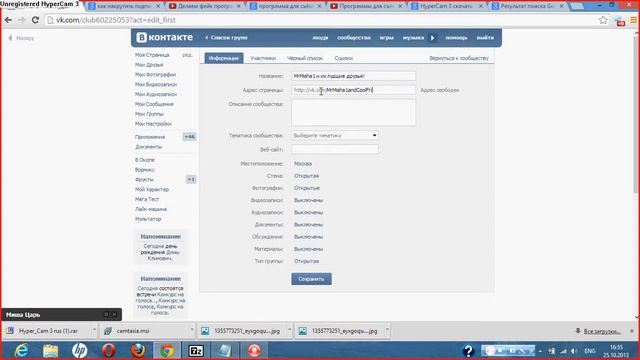This screenshot has height=360, width=640.
Task: Open the camtasia.msi download
Action: click(133, 331)
